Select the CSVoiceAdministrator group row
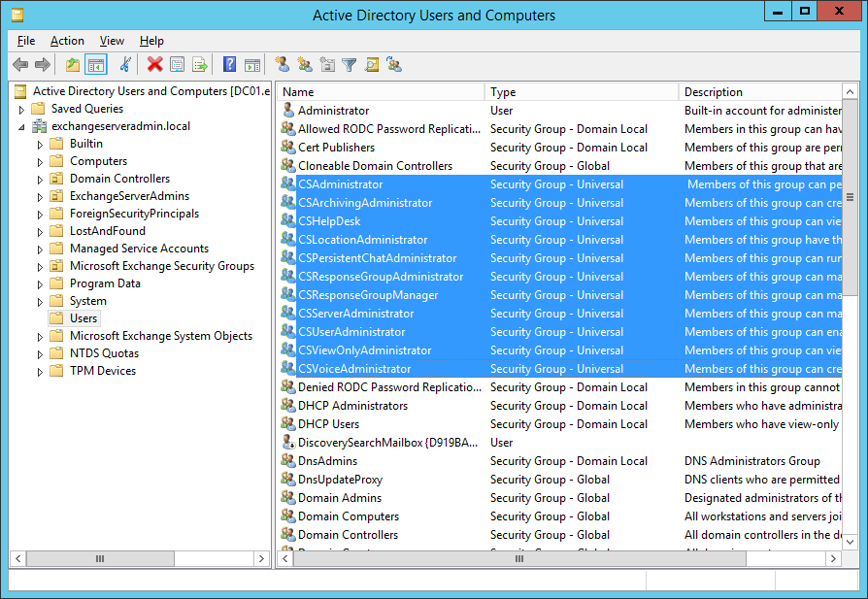This screenshot has width=868, height=599. pyautogui.click(x=559, y=368)
